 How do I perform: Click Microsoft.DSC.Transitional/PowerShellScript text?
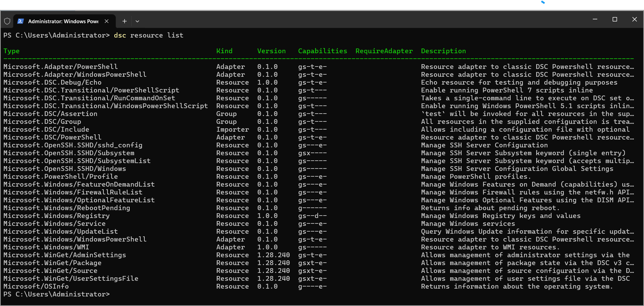point(91,90)
